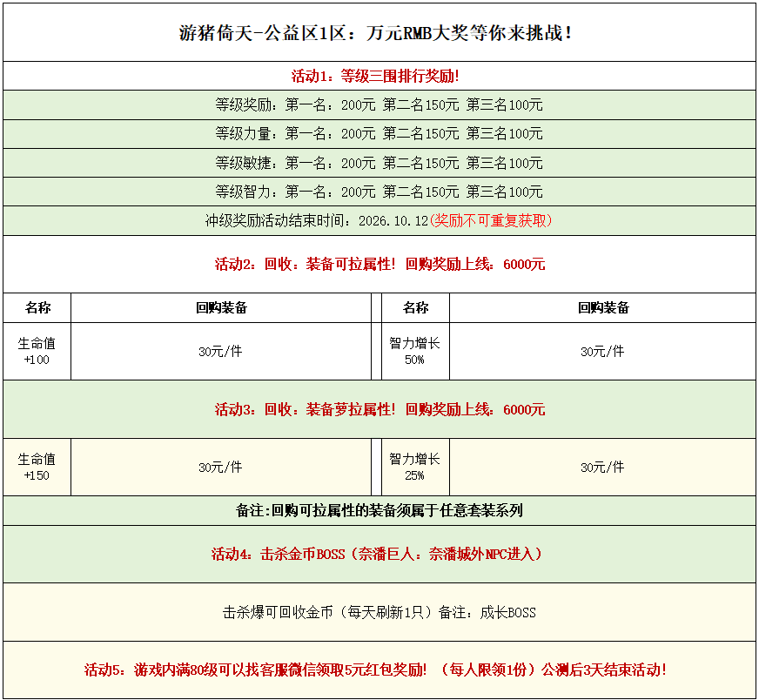Click the 等级敏捷 ranking reward row
759x700 pixels.
click(379, 163)
